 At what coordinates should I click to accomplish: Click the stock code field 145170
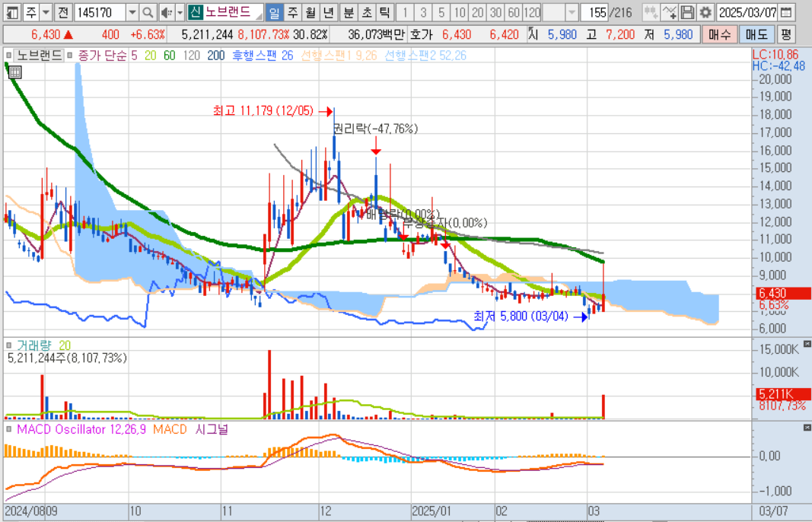(x=100, y=12)
